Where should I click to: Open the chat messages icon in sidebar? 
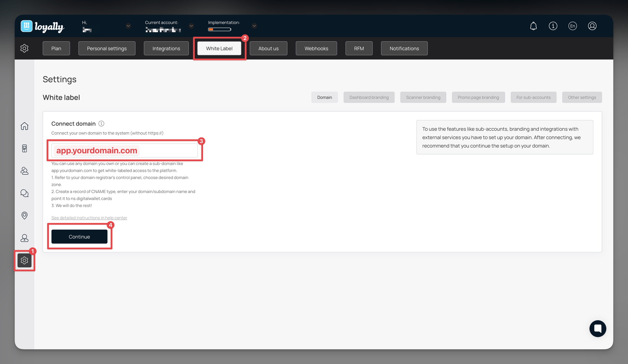(25, 193)
